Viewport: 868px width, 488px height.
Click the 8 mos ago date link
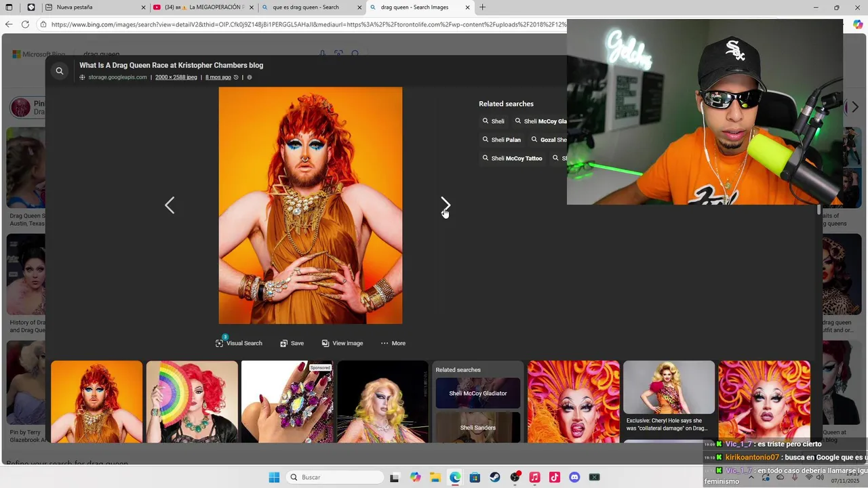[x=218, y=77]
